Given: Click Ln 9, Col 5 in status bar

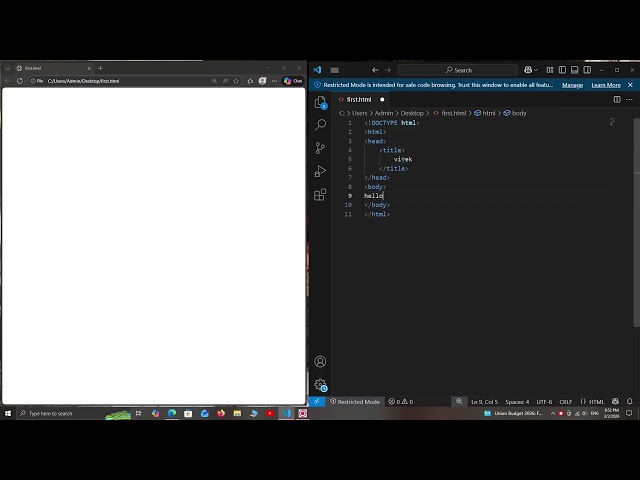Looking at the screenshot, I should [484, 402].
